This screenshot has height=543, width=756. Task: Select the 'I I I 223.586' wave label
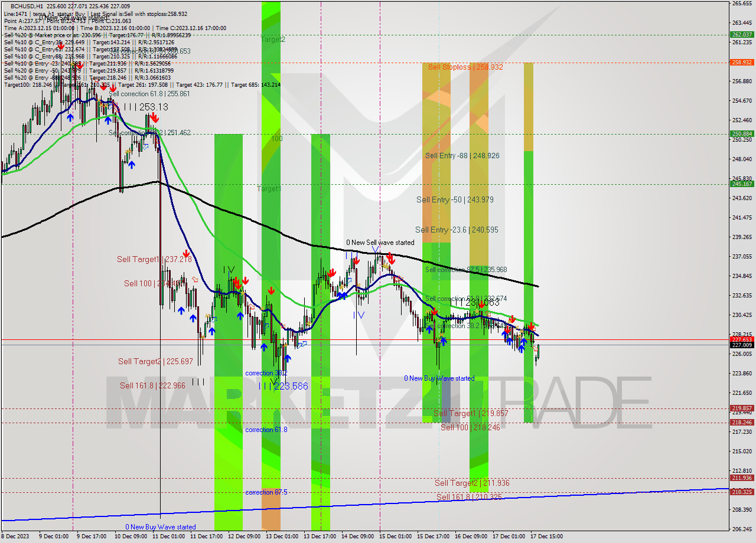click(283, 387)
